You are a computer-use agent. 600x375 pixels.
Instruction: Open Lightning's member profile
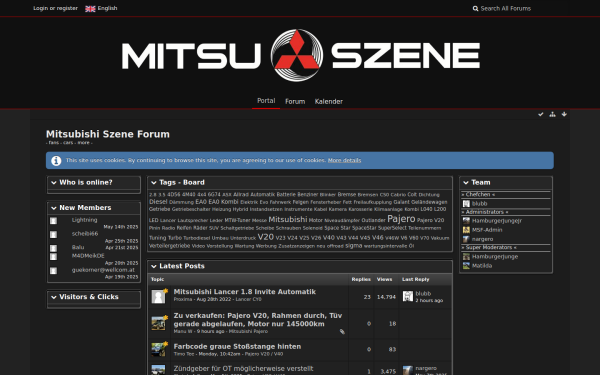[85, 220]
